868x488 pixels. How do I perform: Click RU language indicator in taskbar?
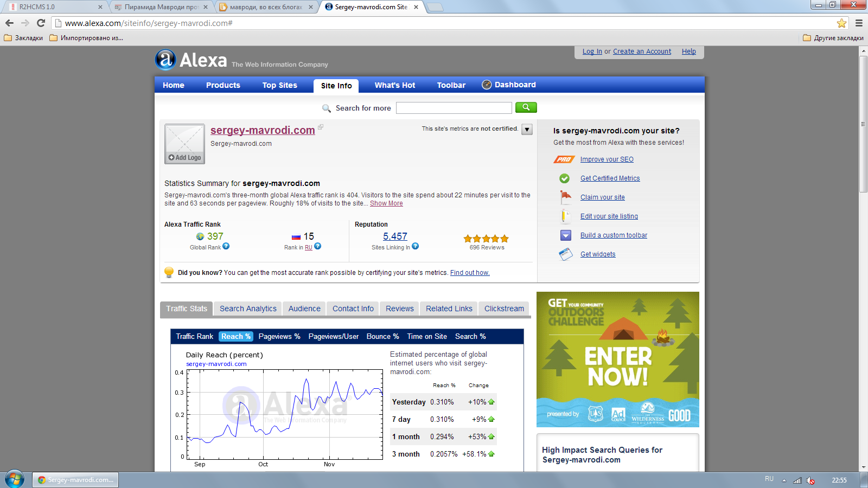(769, 479)
